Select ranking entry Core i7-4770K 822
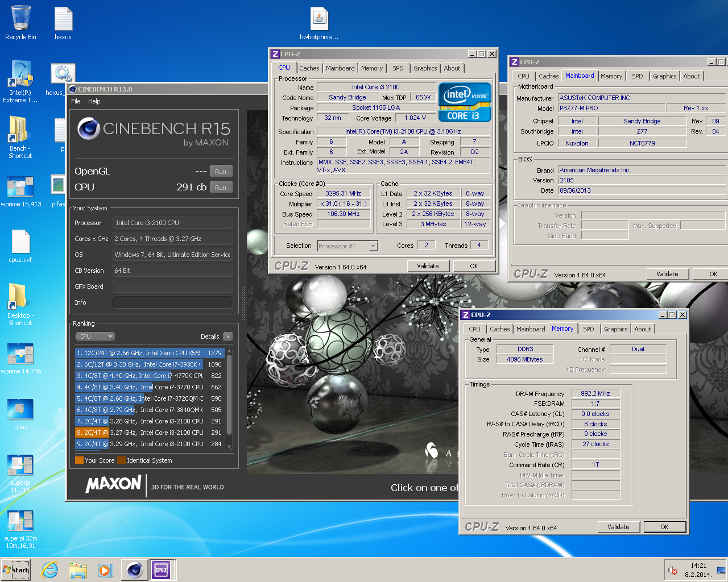Image resolution: width=728 pixels, height=582 pixels. 150,376
